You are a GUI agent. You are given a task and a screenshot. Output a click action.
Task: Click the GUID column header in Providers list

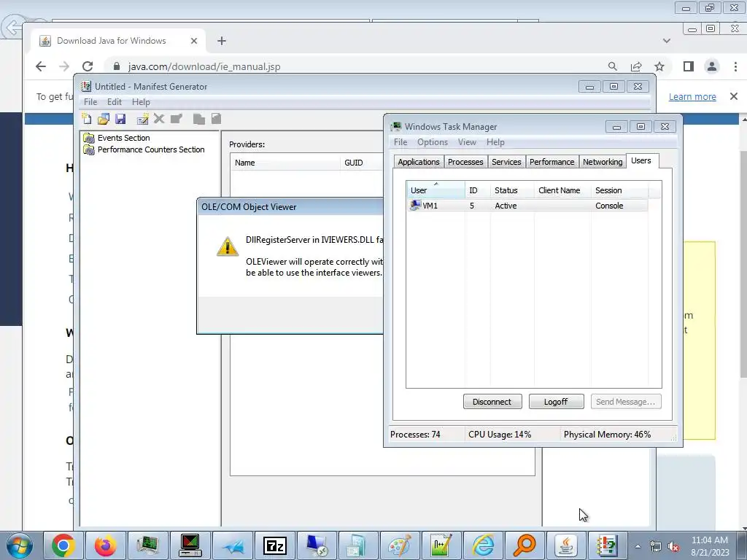click(362, 163)
